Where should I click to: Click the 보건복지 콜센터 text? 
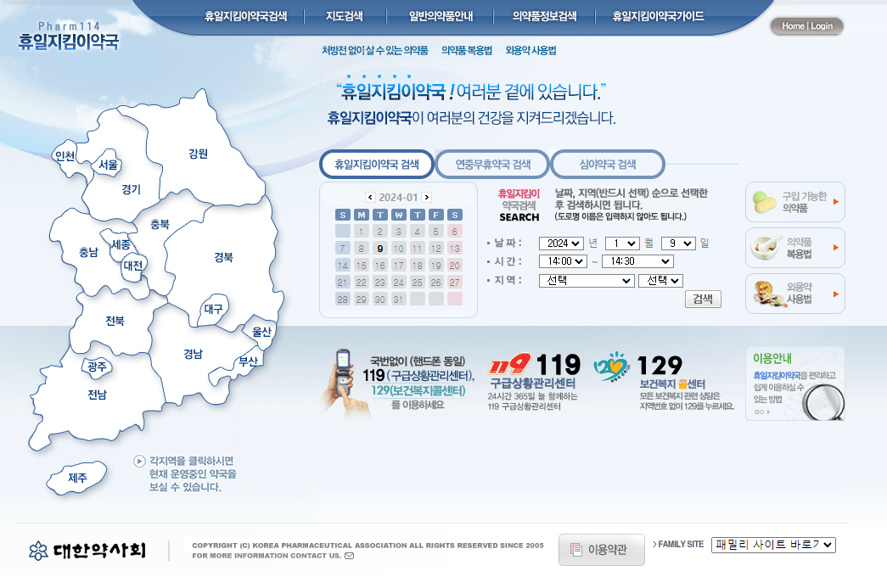click(x=672, y=384)
